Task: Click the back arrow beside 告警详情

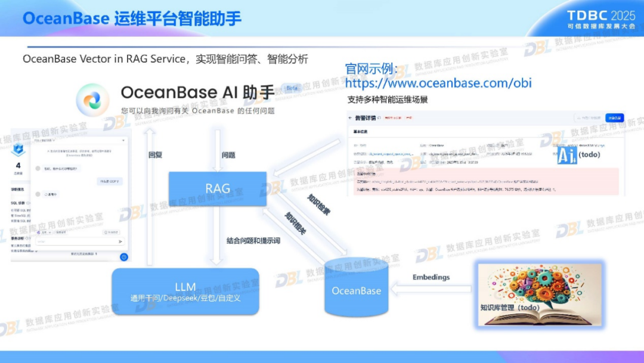Action: coord(351,118)
